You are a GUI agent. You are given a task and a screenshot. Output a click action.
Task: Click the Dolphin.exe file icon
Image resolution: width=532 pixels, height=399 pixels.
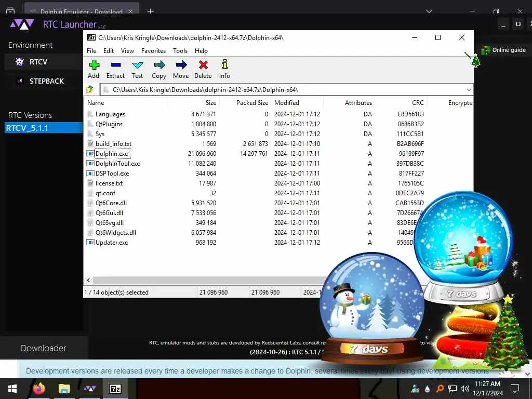[x=90, y=154]
